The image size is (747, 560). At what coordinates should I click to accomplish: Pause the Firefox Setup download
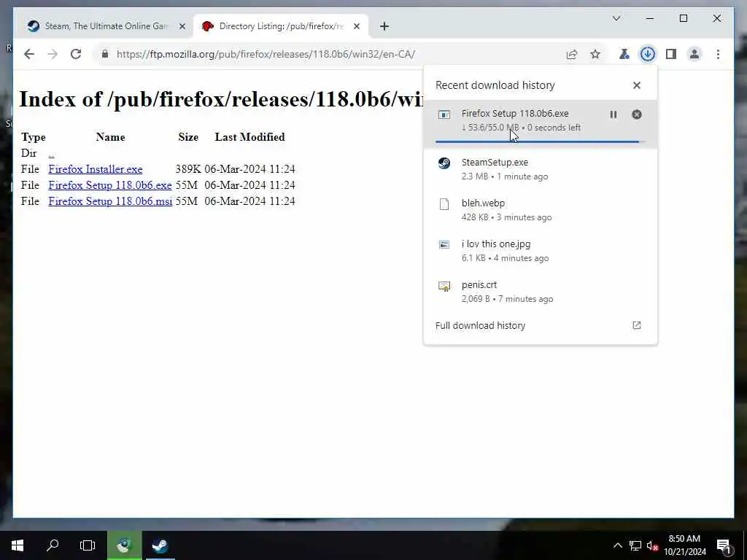click(x=613, y=114)
